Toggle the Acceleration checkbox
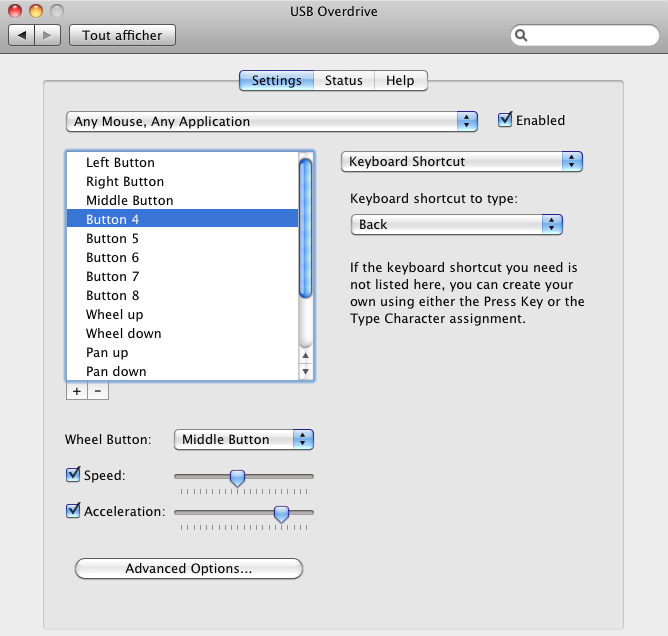The width and height of the screenshot is (668, 636). 73,510
